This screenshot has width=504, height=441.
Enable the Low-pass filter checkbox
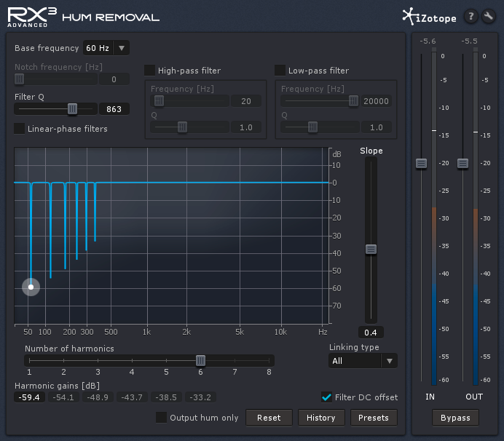click(280, 71)
